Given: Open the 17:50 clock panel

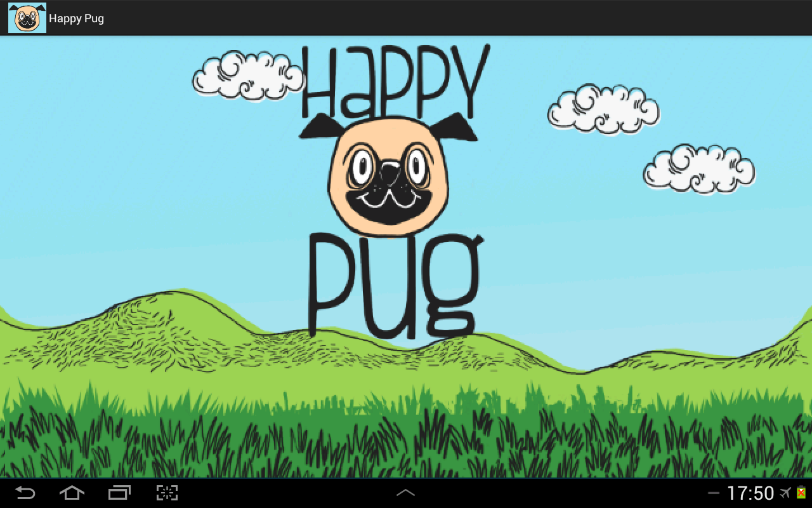Looking at the screenshot, I should tap(750, 493).
